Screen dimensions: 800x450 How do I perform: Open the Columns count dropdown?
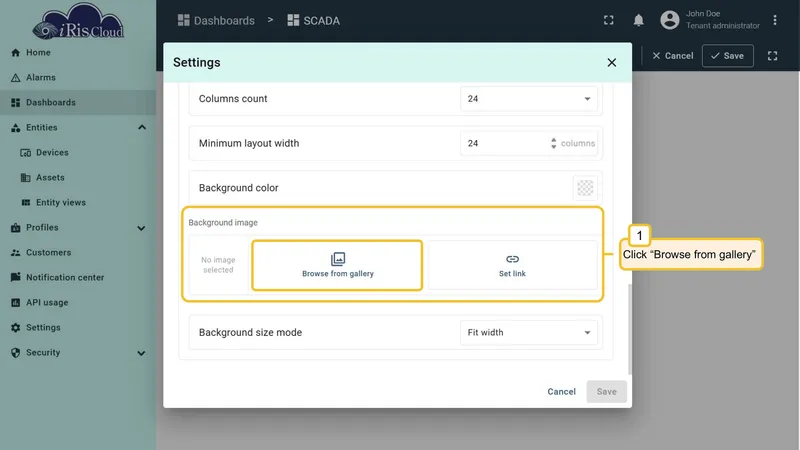[x=529, y=99]
